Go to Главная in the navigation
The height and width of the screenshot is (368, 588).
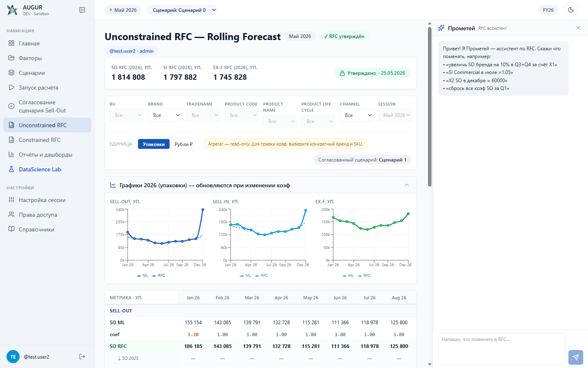click(47, 43)
